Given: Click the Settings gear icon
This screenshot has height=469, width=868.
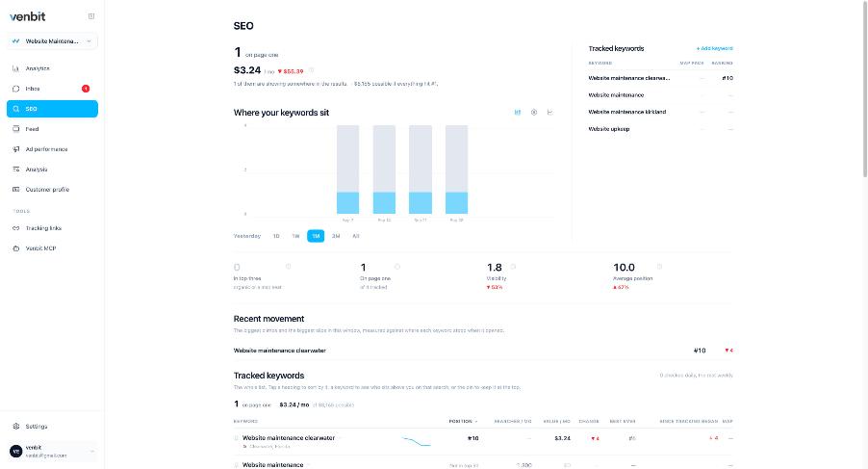Looking at the screenshot, I should tap(16, 427).
